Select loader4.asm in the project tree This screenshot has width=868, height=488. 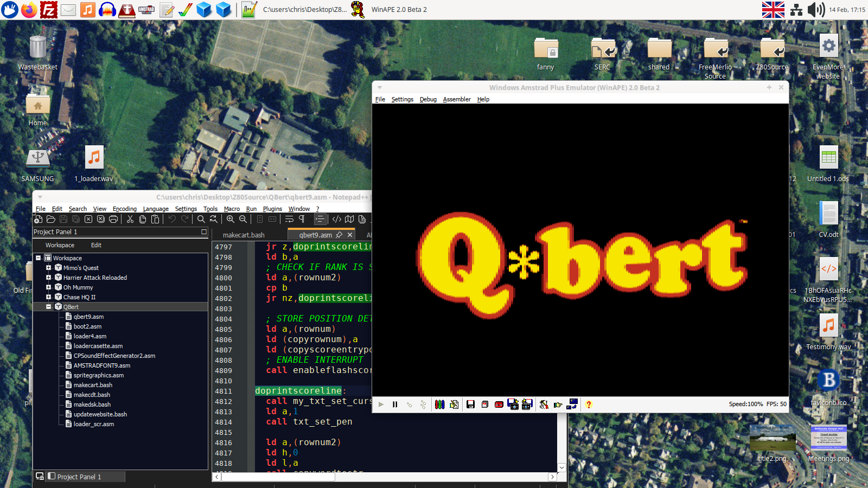[90, 336]
